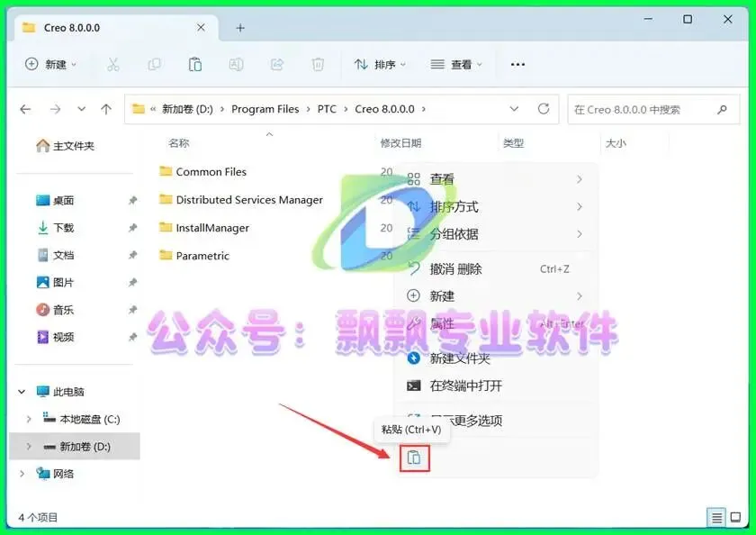Click PTC in the breadcrumb path
Viewport: 756px width, 535px height.
pyautogui.click(x=327, y=109)
